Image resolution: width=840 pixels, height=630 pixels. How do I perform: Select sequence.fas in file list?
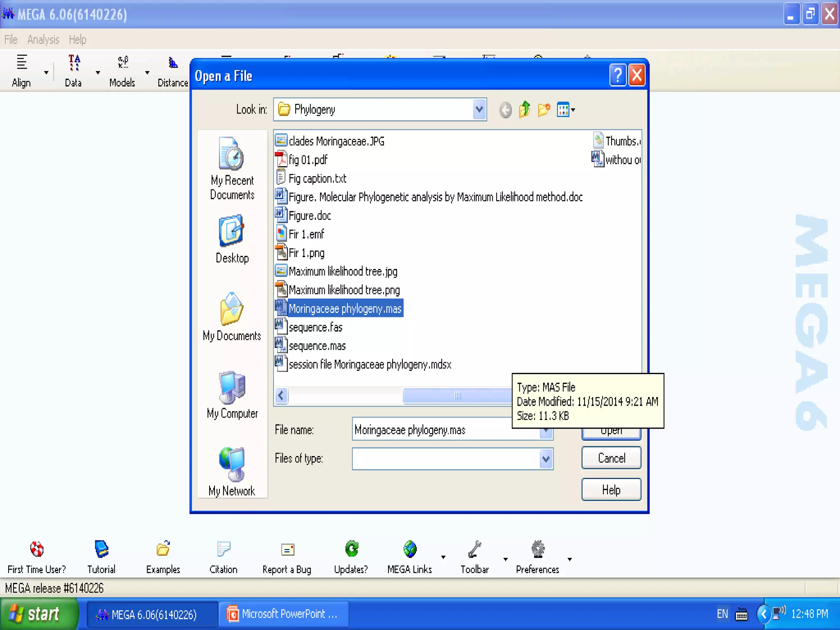click(x=315, y=327)
